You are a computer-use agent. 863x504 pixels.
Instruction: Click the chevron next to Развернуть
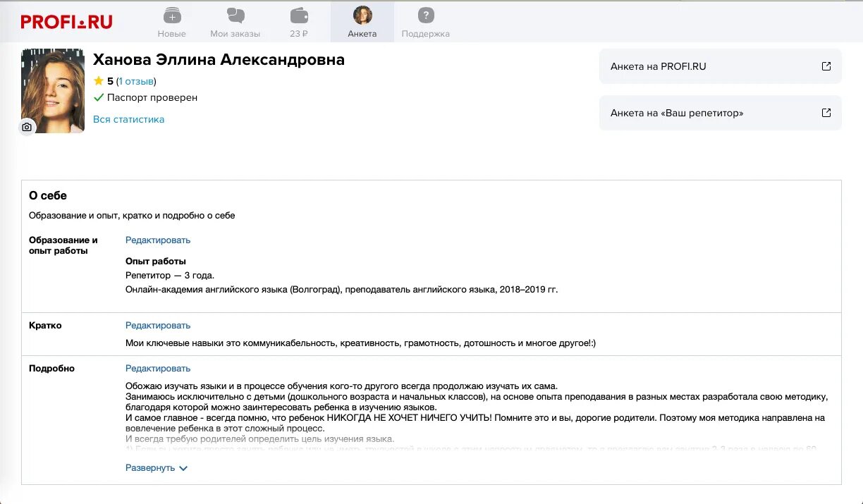(183, 468)
